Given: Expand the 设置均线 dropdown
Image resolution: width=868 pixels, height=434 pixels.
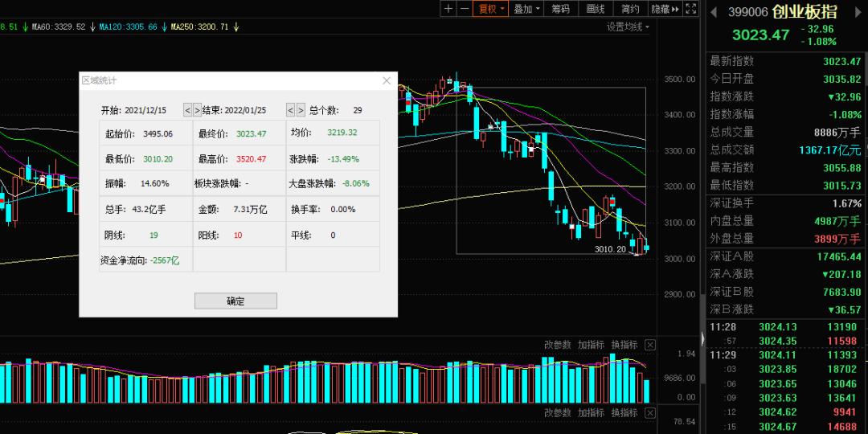Looking at the screenshot, I should 628,27.
